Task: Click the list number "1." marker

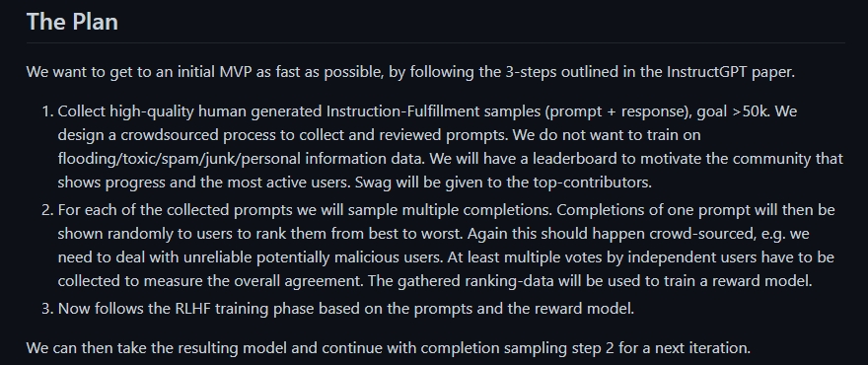Action: pyautogui.click(x=47, y=111)
